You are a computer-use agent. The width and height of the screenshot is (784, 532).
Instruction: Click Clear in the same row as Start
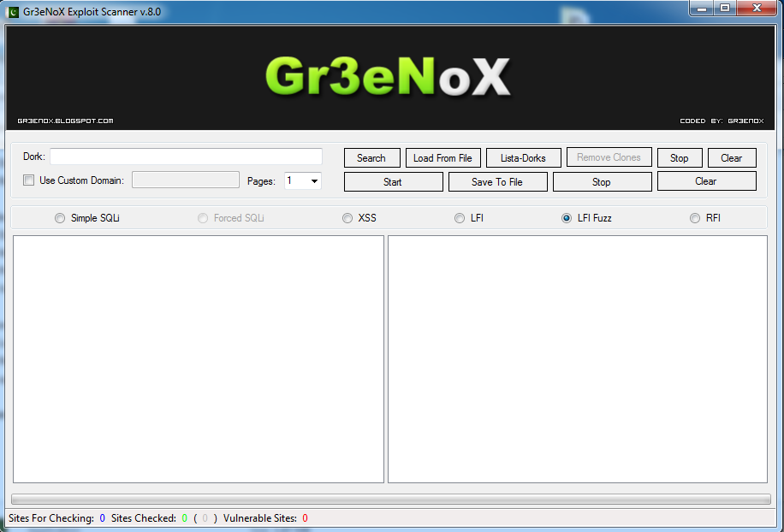click(x=706, y=181)
